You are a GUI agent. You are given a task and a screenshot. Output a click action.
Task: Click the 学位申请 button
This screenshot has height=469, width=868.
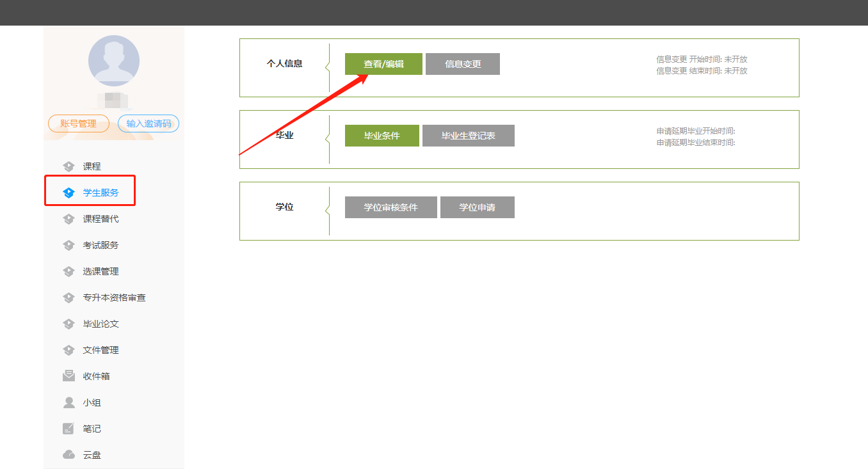(478, 207)
